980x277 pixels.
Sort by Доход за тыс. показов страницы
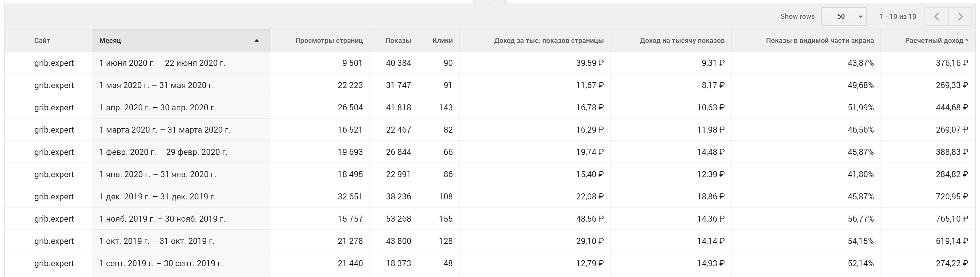click(549, 40)
